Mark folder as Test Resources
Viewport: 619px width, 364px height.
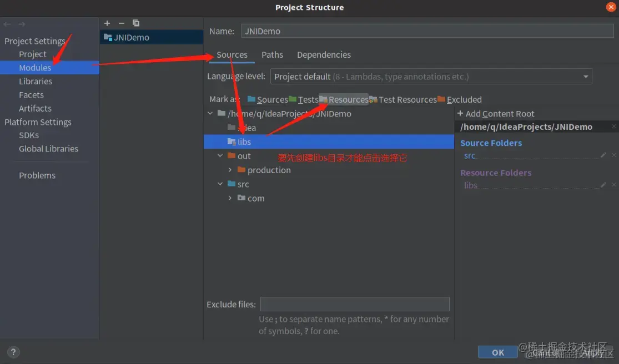pyautogui.click(x=403, y=99)
